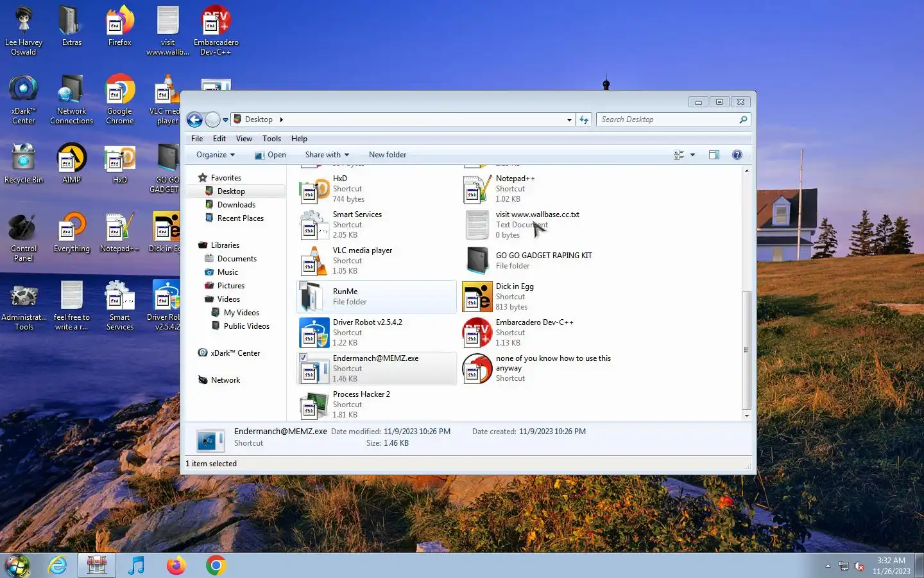Go back with the Back arrow button
Screen dimensions: 924x578
point(195,119)
